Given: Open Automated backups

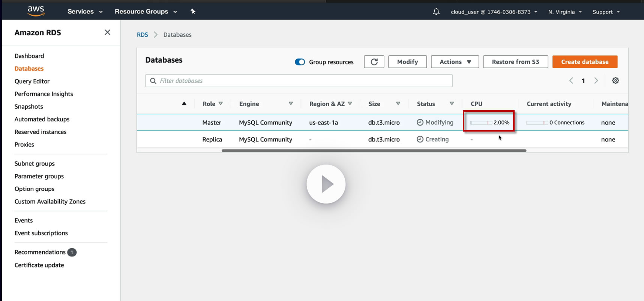Looking at the screenshot, I should point(42,119).
